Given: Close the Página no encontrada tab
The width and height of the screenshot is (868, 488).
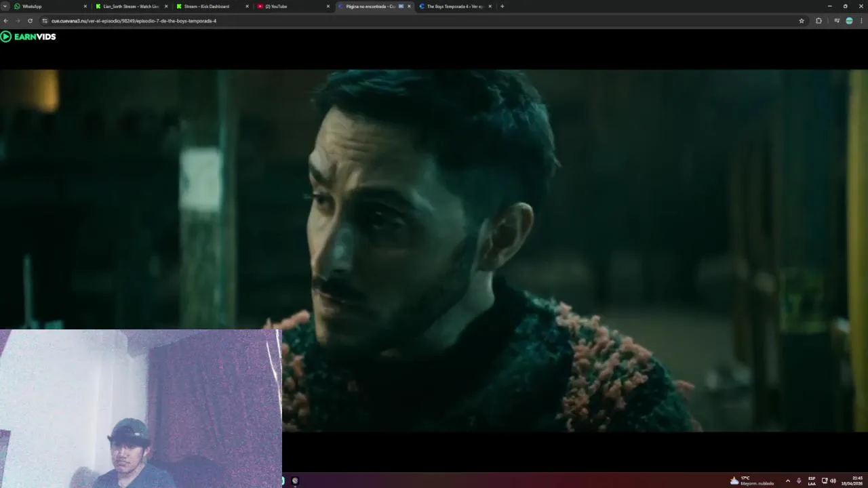Looking at the screenshot, I should pos(409,6).
